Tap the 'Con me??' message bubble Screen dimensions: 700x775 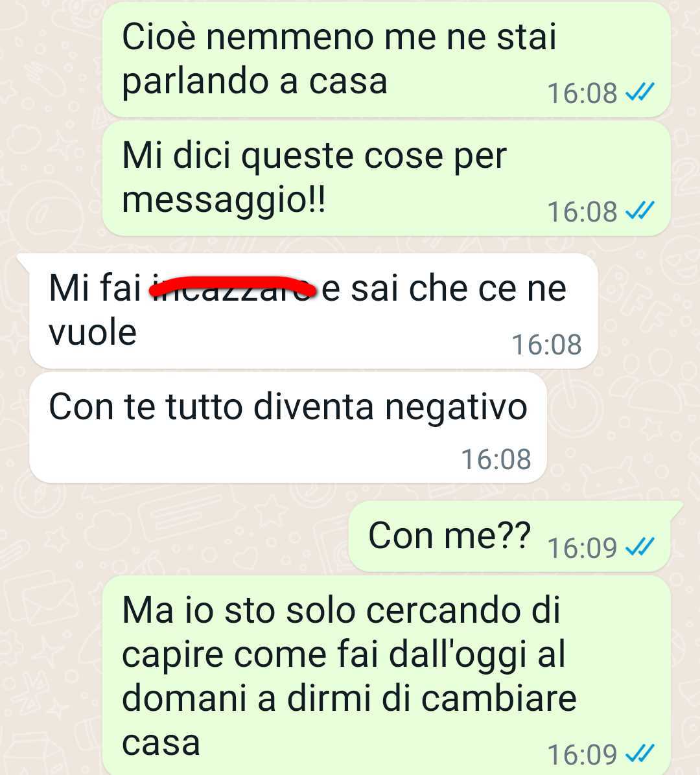(x=509, y=536)
